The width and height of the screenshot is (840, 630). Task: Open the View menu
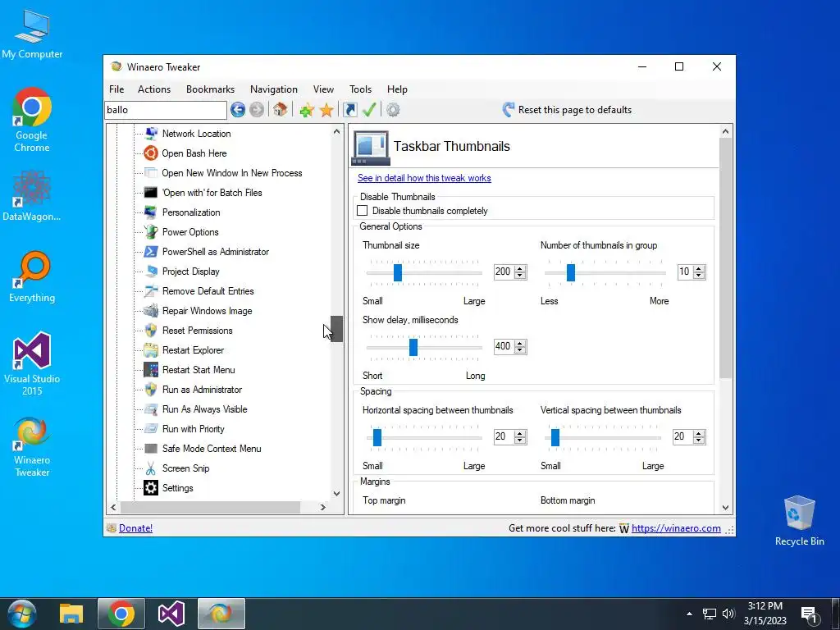[x=323, y=89]
